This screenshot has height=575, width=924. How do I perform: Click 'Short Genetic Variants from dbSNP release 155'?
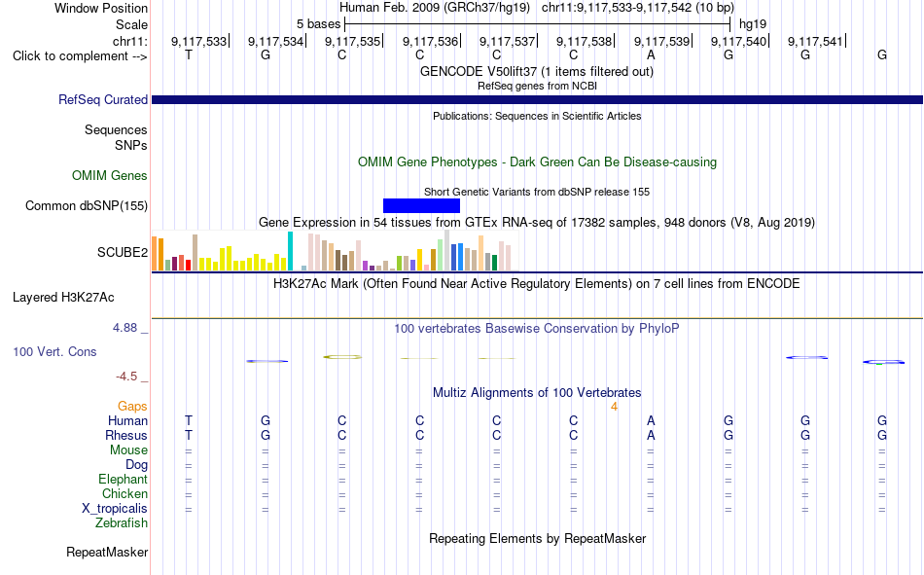point(537,193)
